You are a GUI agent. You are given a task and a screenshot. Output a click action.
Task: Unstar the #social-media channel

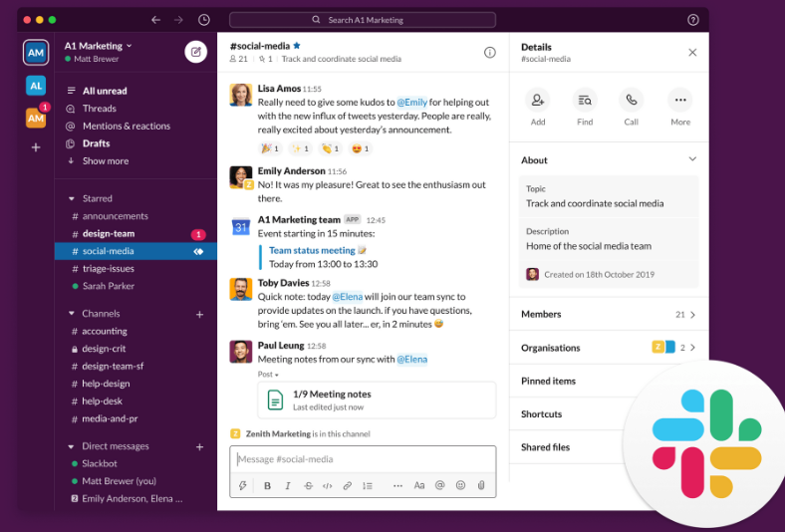click(x=297, y=46)
